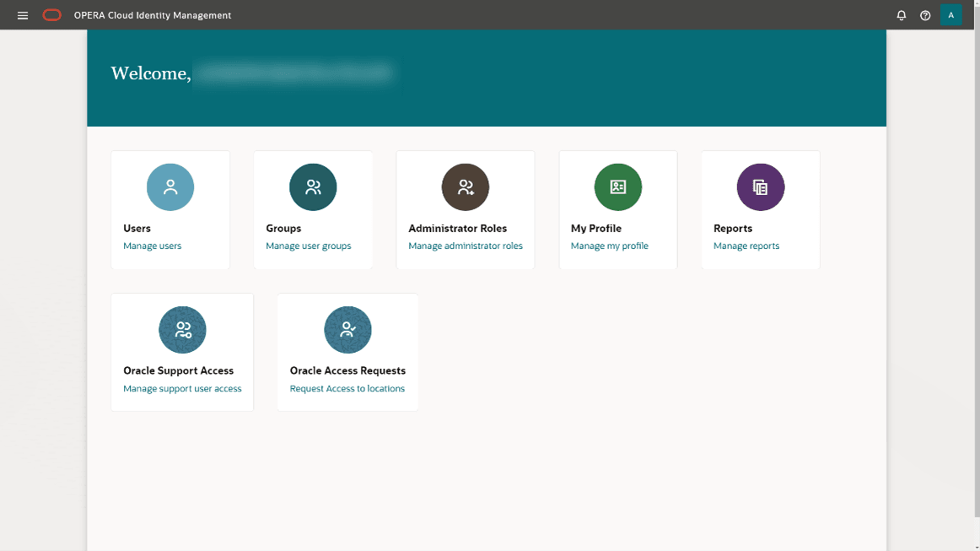Click the Administrator Roles circle icon
980x551 pixels.
(x=466, y=187)
